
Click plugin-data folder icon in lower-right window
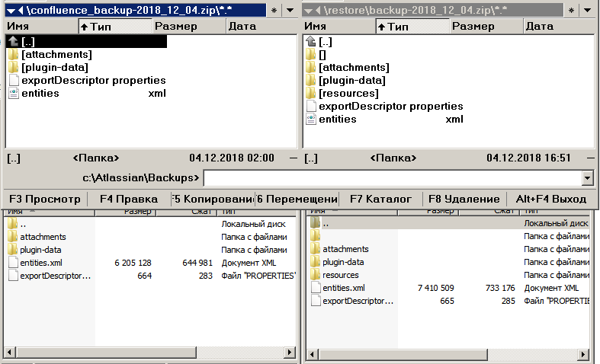316,262
